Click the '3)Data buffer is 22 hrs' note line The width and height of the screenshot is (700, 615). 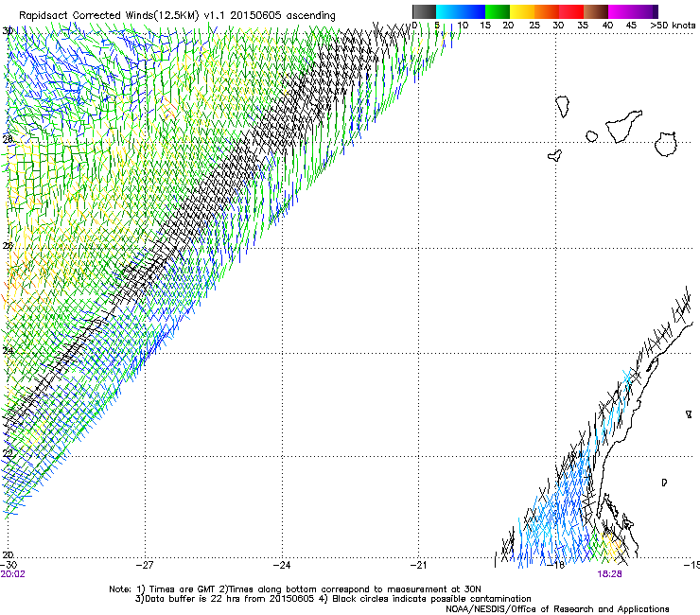(x=333, y=599)
